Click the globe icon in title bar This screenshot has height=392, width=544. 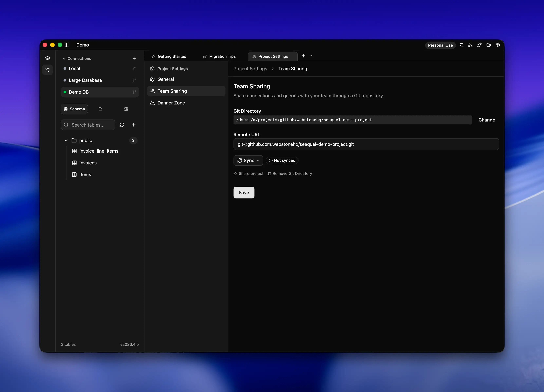pos(489,45)
